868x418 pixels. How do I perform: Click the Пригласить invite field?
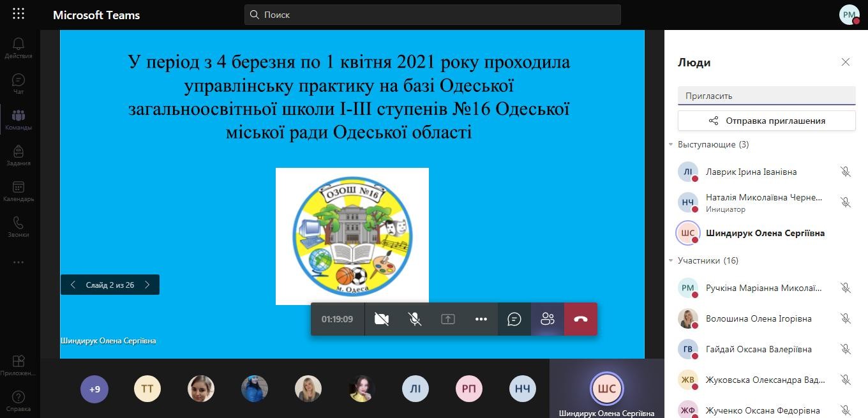coord(767,96)
